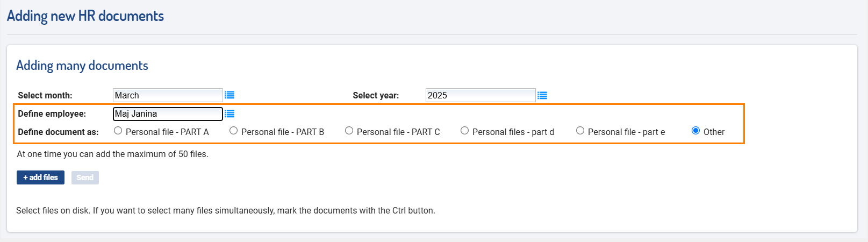This screenshot has height=242, width=868.
Task: Click the Adding many documents section title
Action: [x=82, y=66]
